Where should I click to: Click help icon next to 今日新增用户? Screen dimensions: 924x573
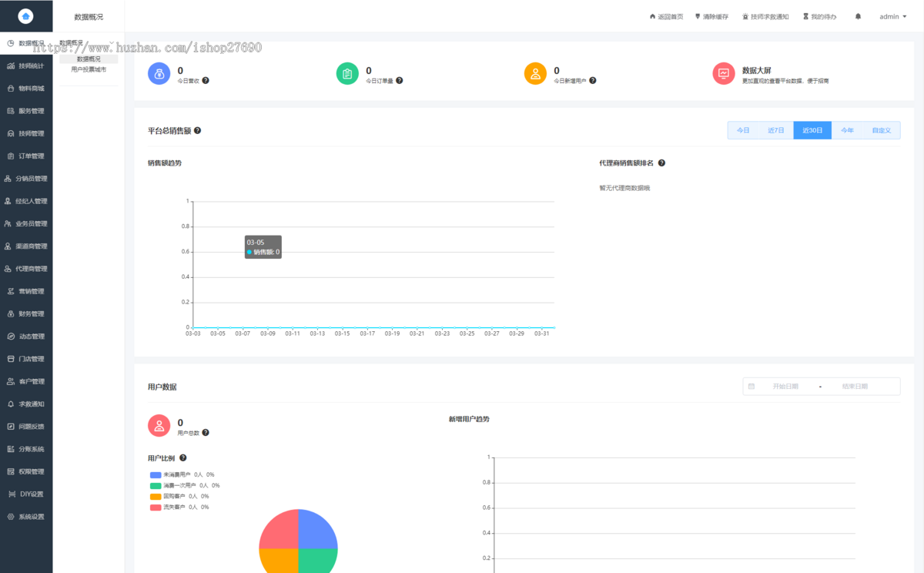pos(592,80)
